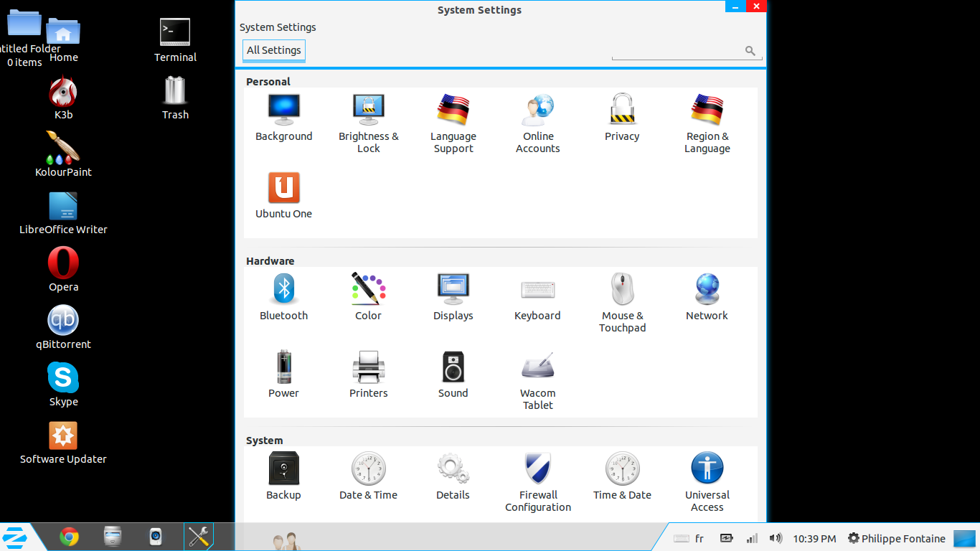Click the volume icon in the system tray
This screenshot has height=551, width=980.
click(776, 538)
